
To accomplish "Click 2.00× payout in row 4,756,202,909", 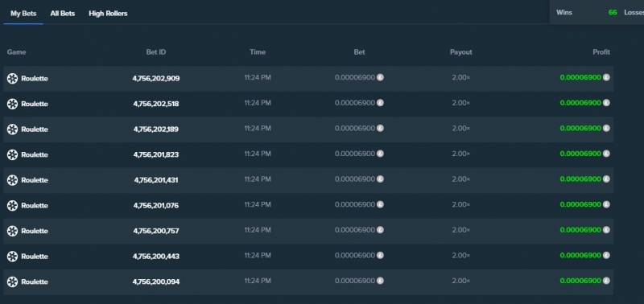I will [460, 77].
